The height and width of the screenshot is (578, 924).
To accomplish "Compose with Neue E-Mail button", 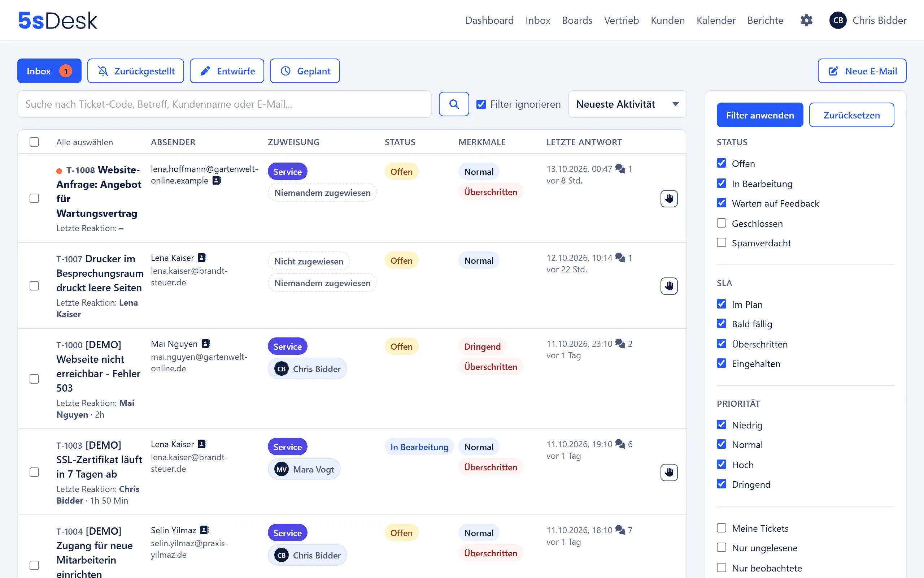I will [862, 71].
